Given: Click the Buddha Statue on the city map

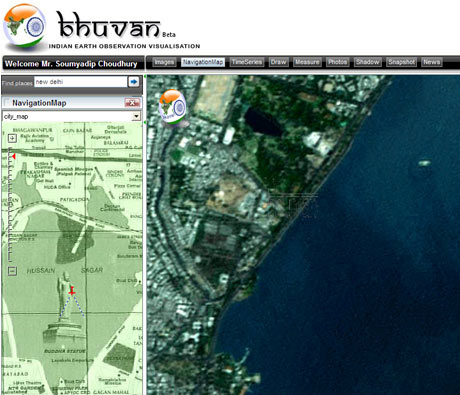Looking at the screenshot, I should pyautogui.click(x=65, y=306).
